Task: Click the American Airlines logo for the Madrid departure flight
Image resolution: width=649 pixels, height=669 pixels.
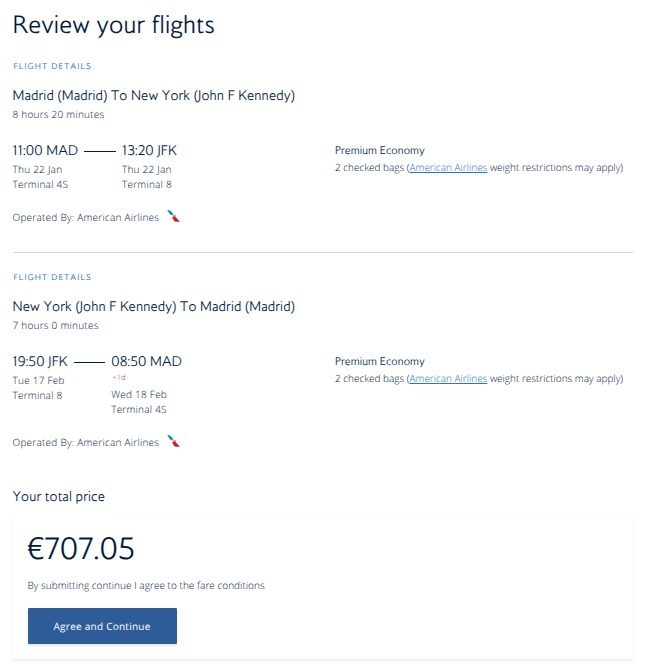Action: tap(174, 217)
